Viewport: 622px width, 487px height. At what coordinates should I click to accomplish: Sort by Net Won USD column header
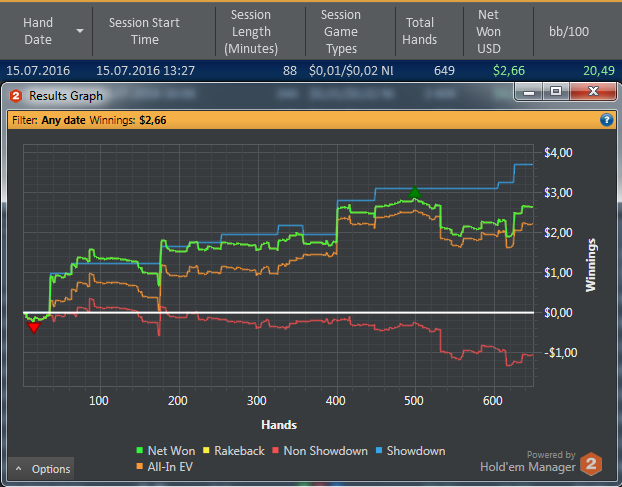pyautogui.click(x=498, y=31)
